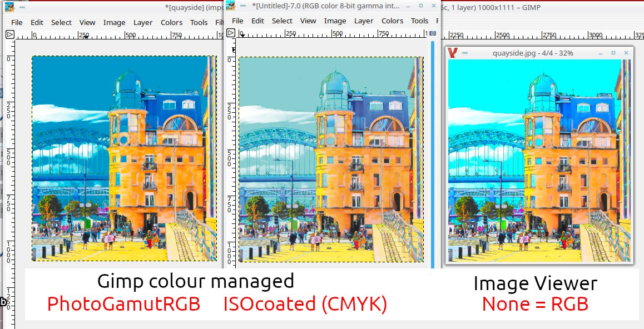Maximize the quayside.jpg image viewer window
This screenshot has width=644, height=329.
(x=613, y=53)
